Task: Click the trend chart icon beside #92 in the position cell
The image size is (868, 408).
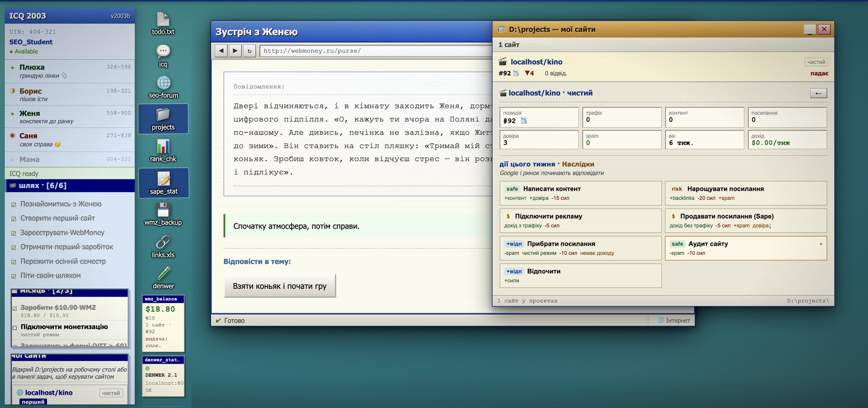Action: pyautogui.click(x=524, y=121)
